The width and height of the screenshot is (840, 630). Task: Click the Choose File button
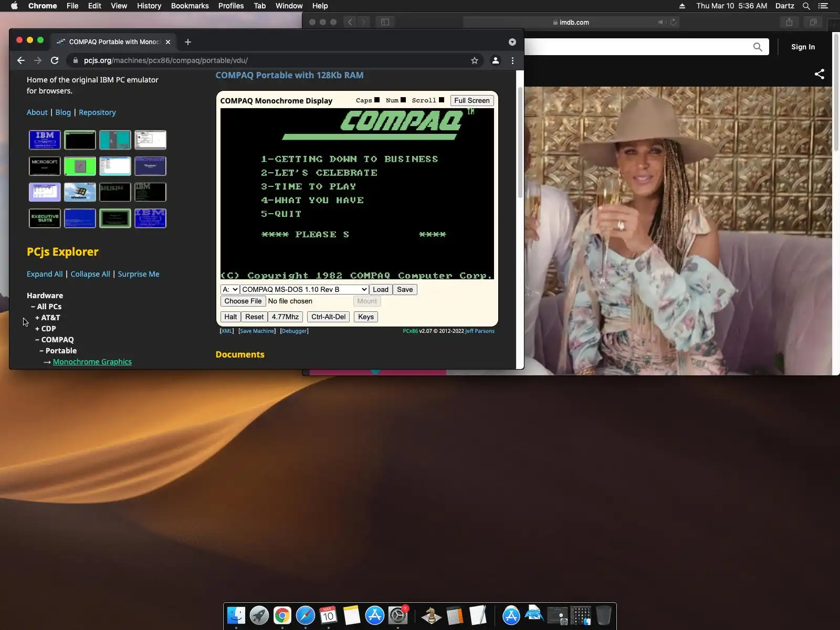(243, 301)
